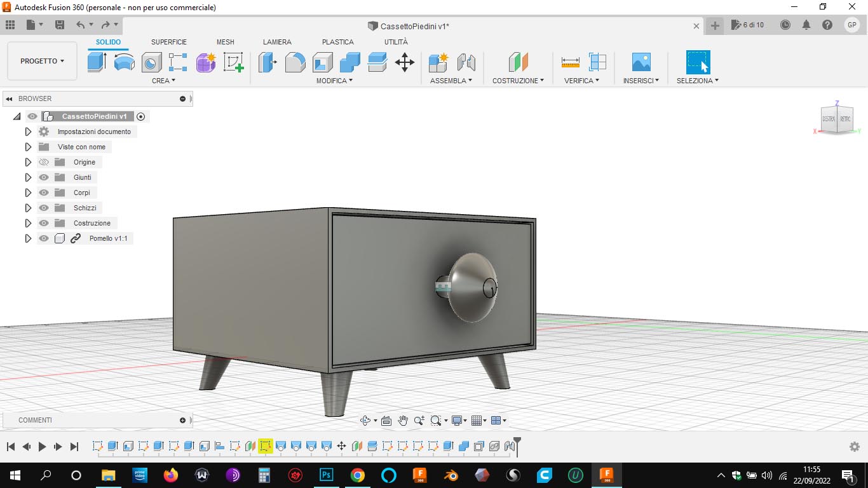This screenshot has height=488, width=868.
Task: Click the Revolve tool icon
Action: [x=124, y=62]
